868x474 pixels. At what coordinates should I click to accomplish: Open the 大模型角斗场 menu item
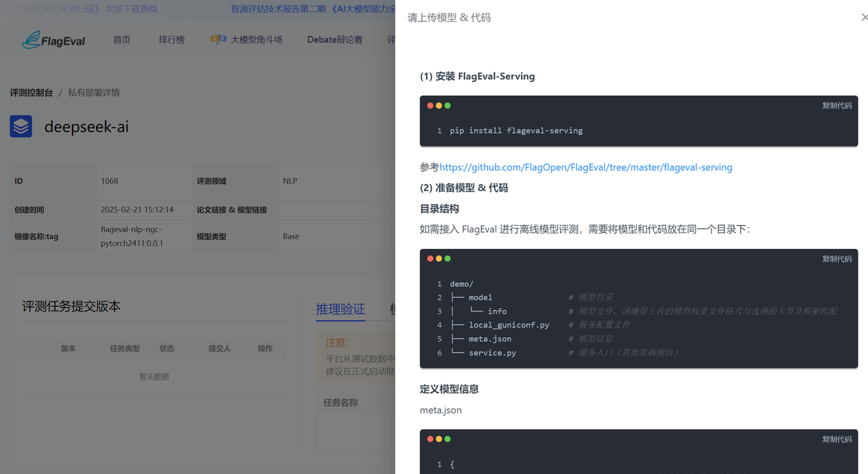pyautogui.click(x=256, y=40)
